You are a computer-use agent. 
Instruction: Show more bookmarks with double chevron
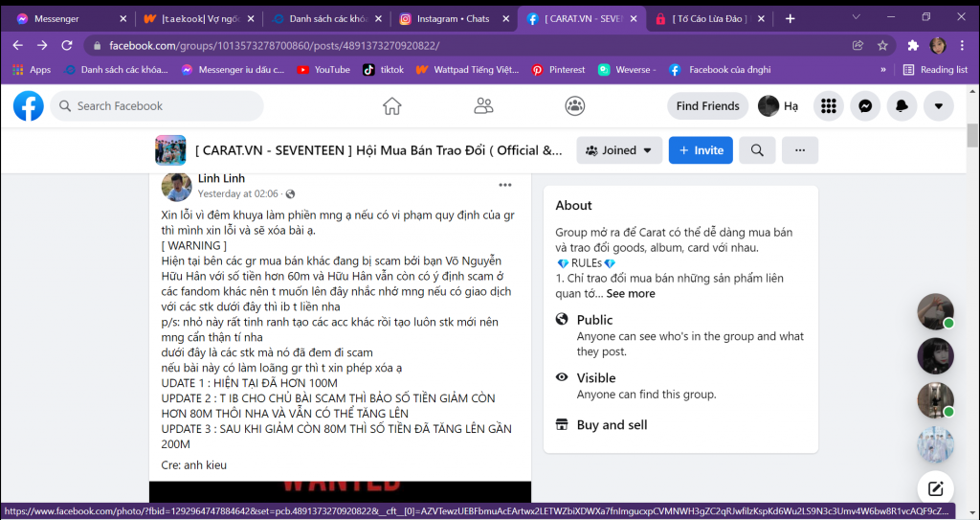pos(883,70)
